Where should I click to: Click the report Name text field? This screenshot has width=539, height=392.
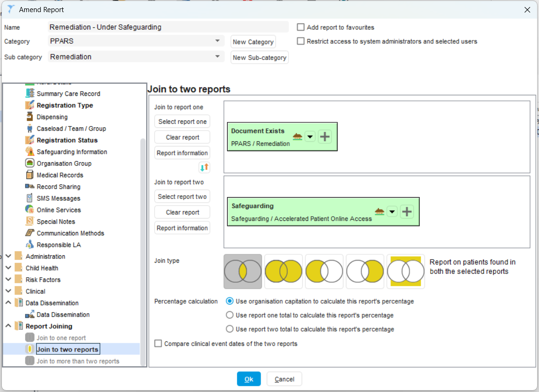pos(168,27)
